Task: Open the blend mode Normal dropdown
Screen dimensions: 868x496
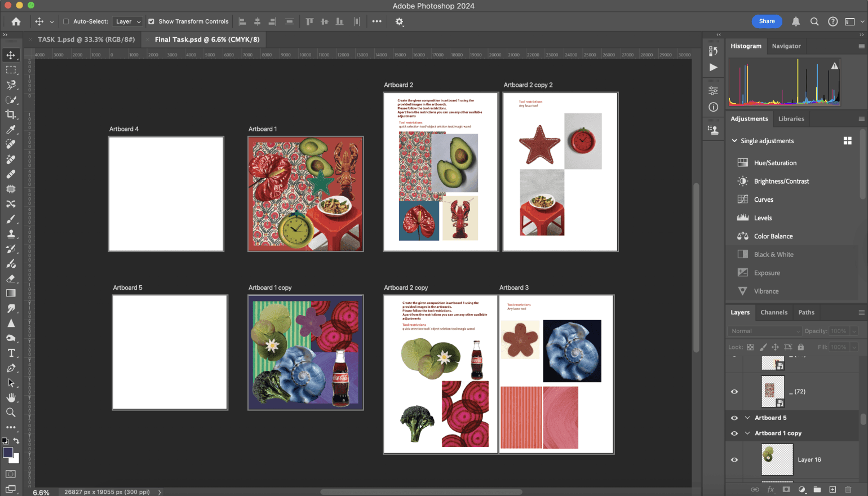Action: (765, 331)
